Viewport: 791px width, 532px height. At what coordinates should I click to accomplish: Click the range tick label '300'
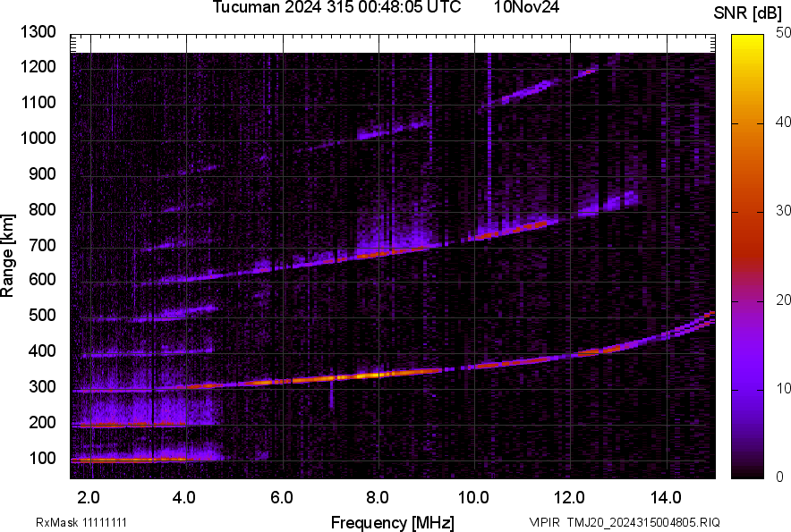pyautogui.click(x=42, y=387)
